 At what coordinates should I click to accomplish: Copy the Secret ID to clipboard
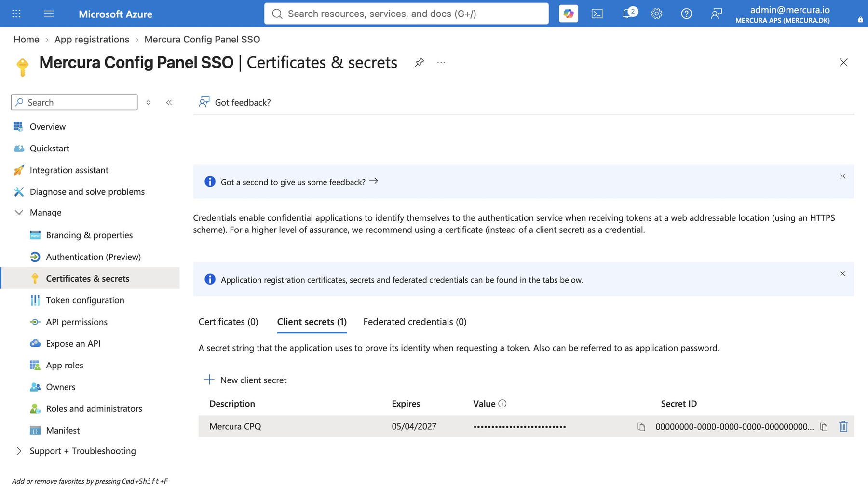pyautogui.click(x=824, y=427)
